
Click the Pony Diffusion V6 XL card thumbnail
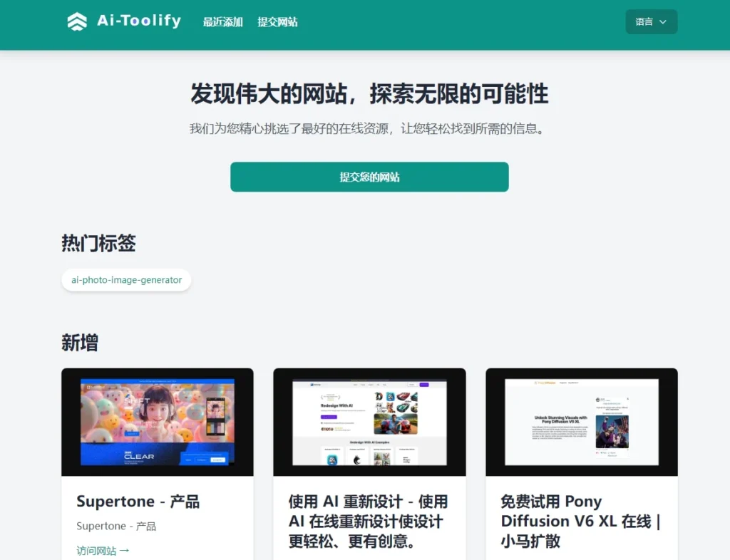click(x=580, y=422)
